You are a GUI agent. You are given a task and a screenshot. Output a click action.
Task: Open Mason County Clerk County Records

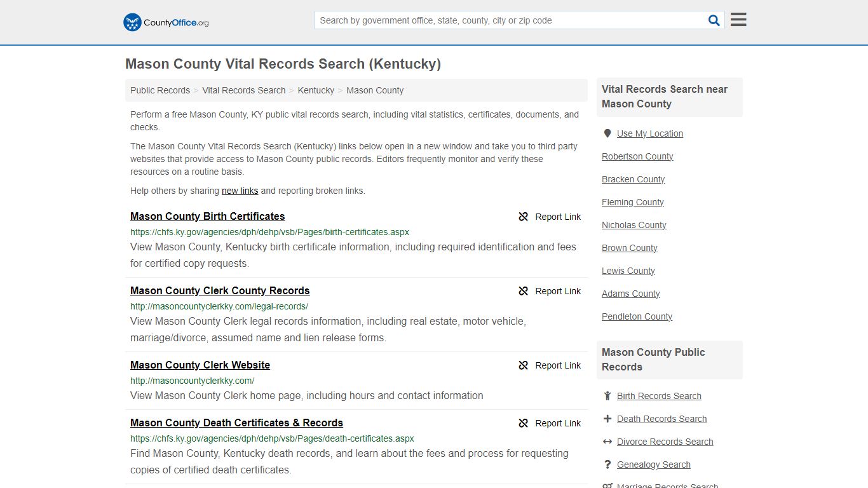220,290
